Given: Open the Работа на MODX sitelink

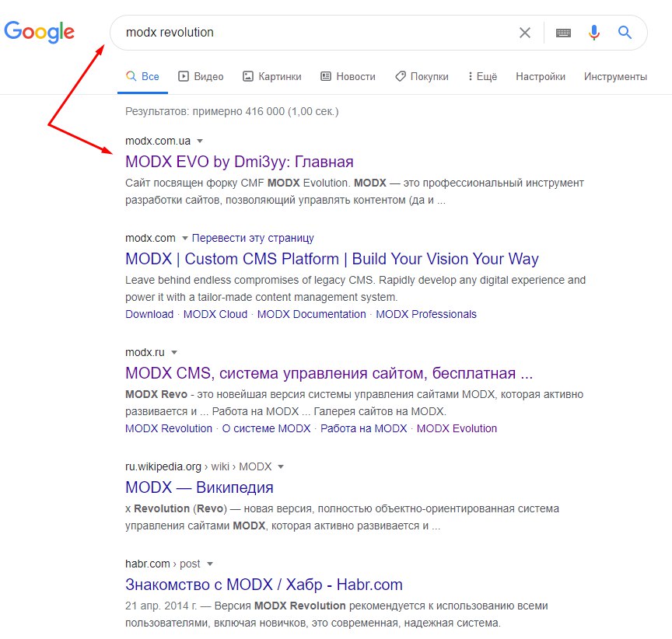Looking at the screenshot, I should [x=363, y=428].
